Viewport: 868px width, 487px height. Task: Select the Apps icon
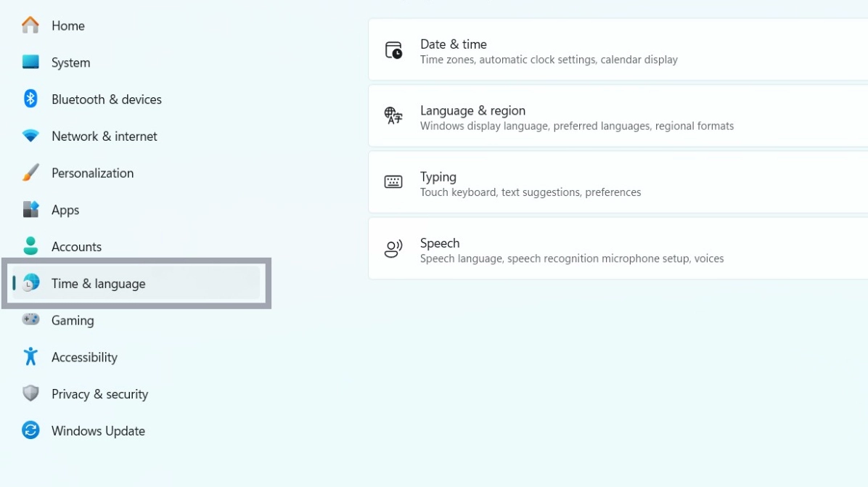coord(30,210)
